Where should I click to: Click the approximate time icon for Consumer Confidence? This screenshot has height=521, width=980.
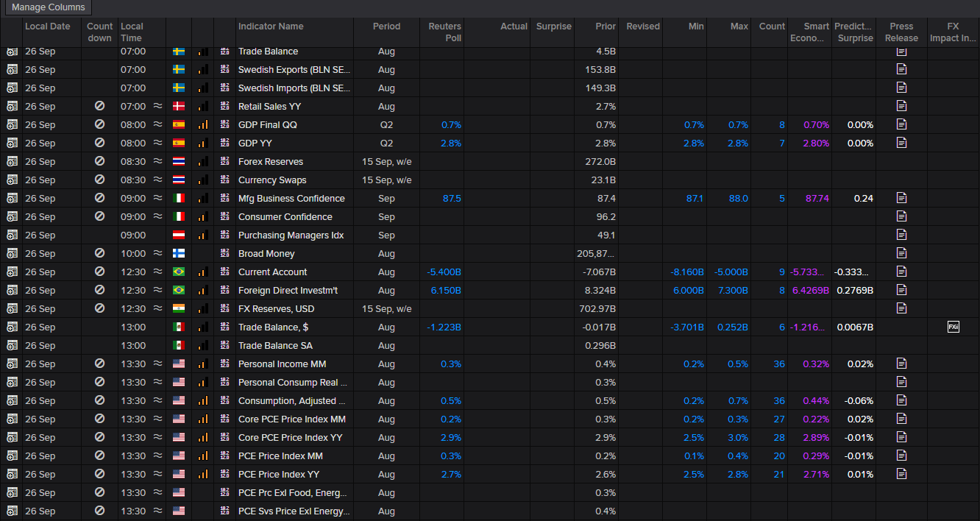[157, 217]
